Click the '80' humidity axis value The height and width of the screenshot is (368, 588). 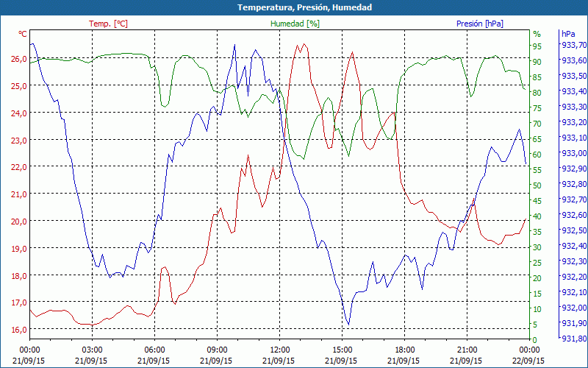point(537,93)
